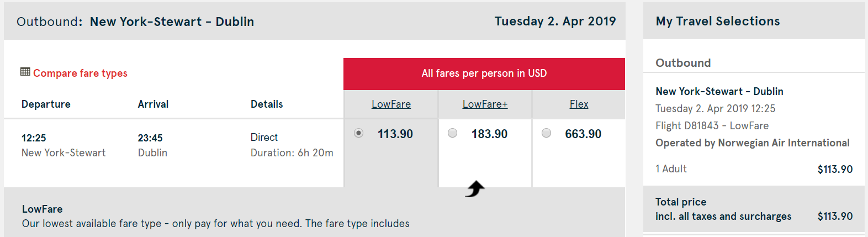Click the Direct flight details text

pyautogui.click(x=264, y=138)
